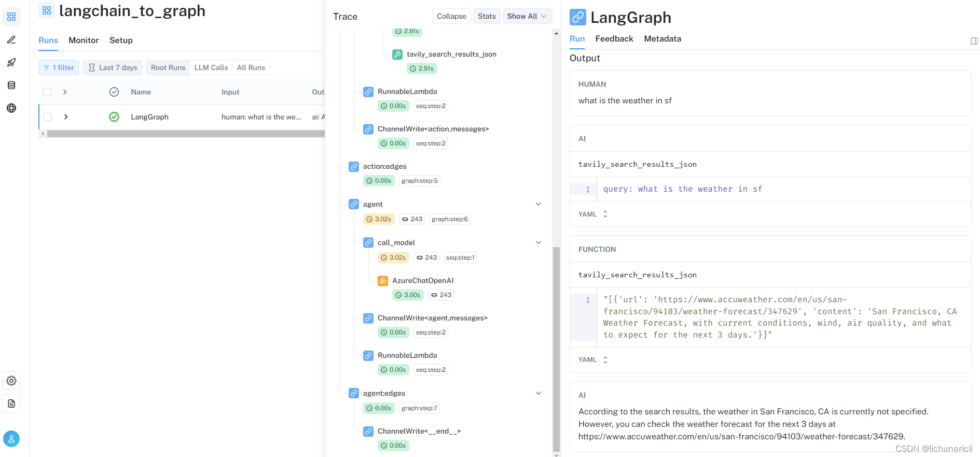
Task: Collapse the agent:edges node in trace tree
Action: tap(539, 393)
